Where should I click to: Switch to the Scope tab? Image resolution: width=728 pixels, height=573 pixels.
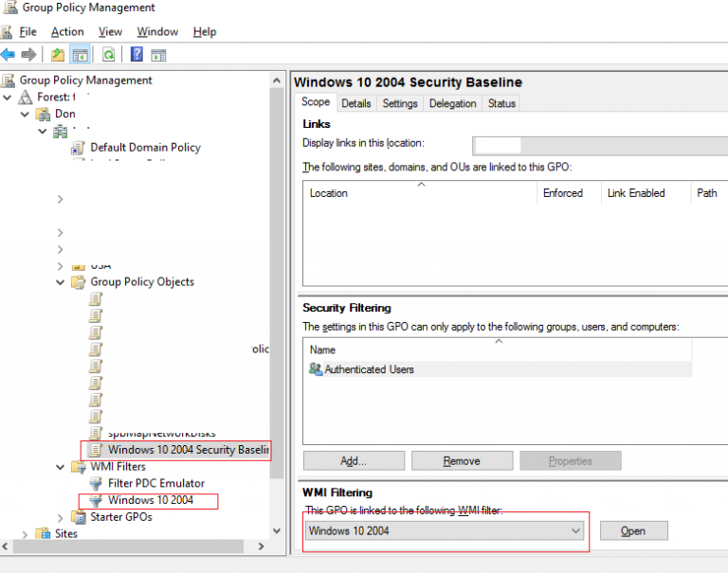(316, 102)
